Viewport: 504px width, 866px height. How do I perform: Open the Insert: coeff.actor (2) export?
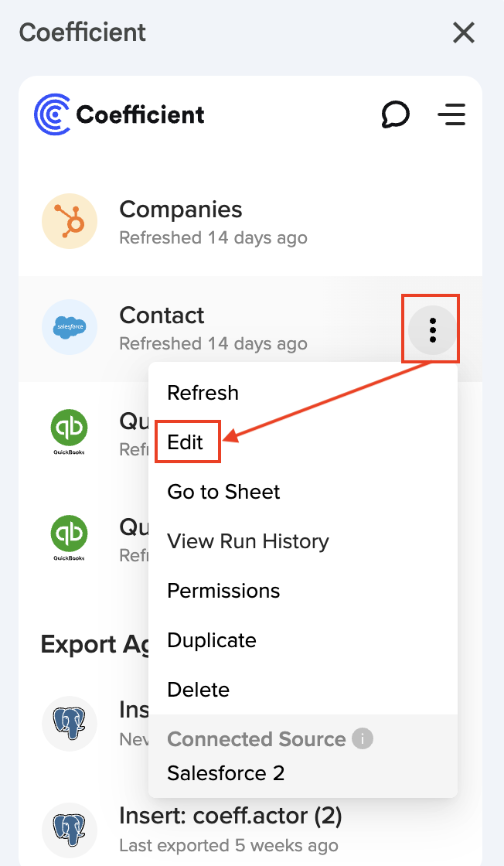(x=230, y=817)
